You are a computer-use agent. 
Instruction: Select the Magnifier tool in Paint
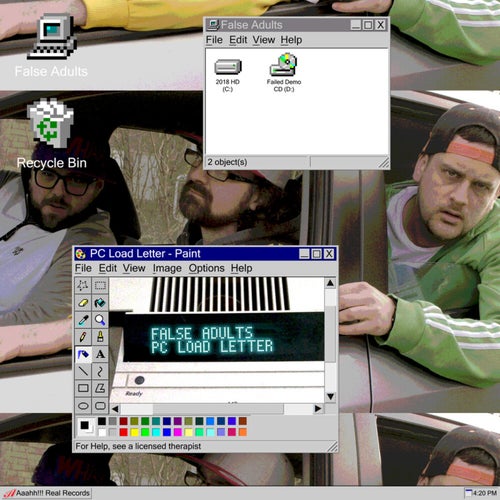coord(100,320)
